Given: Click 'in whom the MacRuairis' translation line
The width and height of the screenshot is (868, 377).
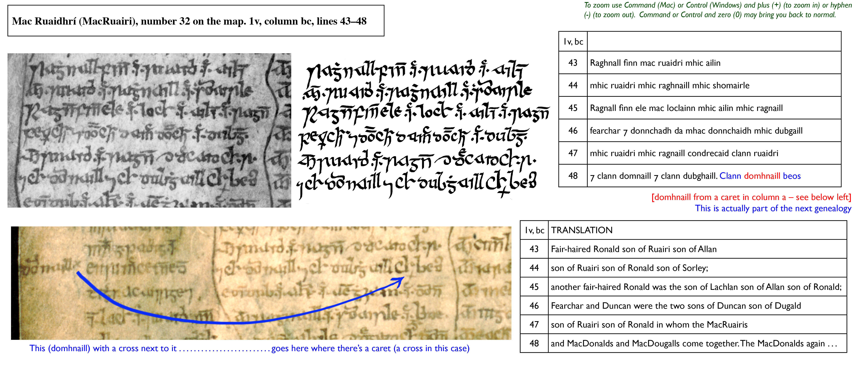Looking at the screenshot, I should tap(649, 324).
